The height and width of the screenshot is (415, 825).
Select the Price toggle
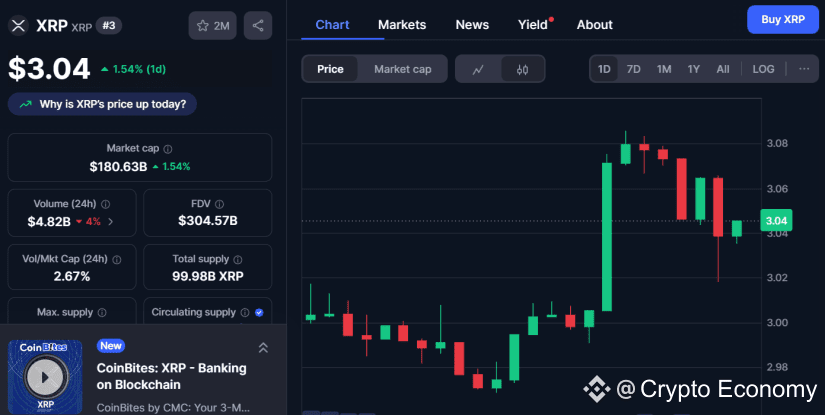click(330, 69)
